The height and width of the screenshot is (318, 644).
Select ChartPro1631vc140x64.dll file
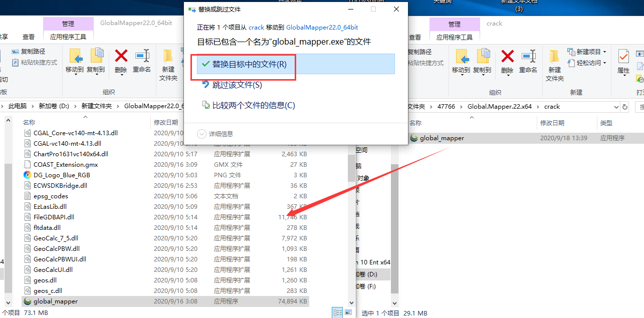[x=71, y=154]
